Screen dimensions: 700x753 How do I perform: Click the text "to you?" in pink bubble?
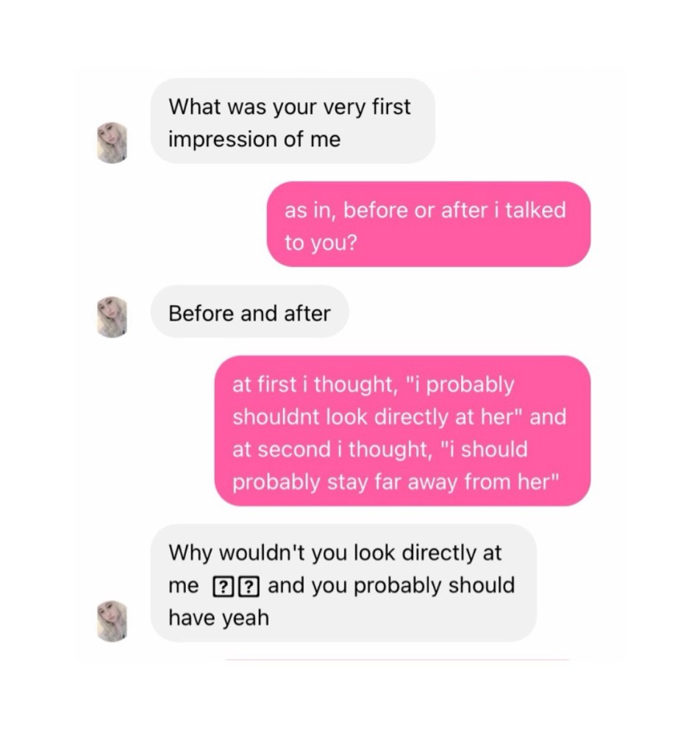pyautogui.click(x=321, y=243)
